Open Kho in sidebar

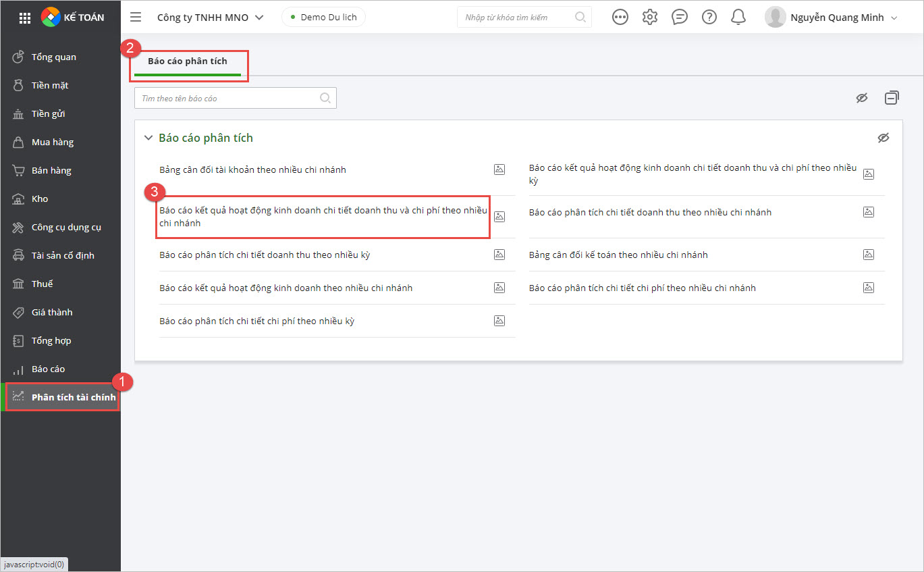click(x=61, y=199)
